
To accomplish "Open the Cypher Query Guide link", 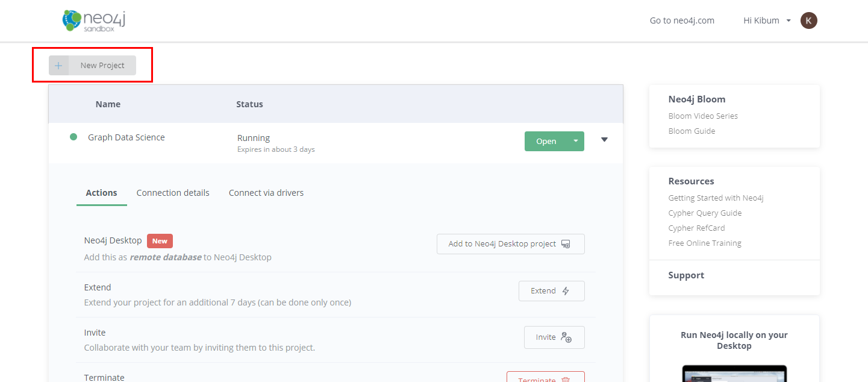I will (705, 213).
